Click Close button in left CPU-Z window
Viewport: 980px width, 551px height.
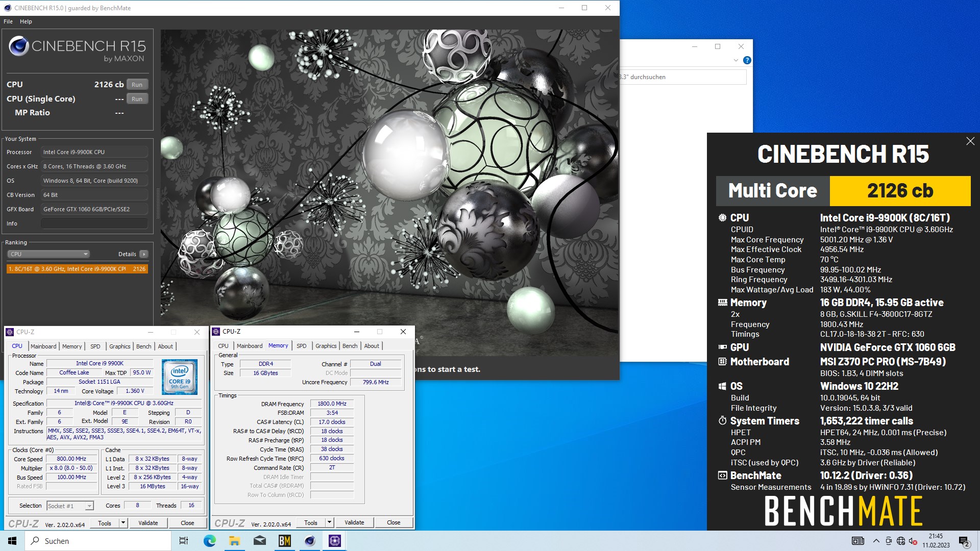[187, 523]
